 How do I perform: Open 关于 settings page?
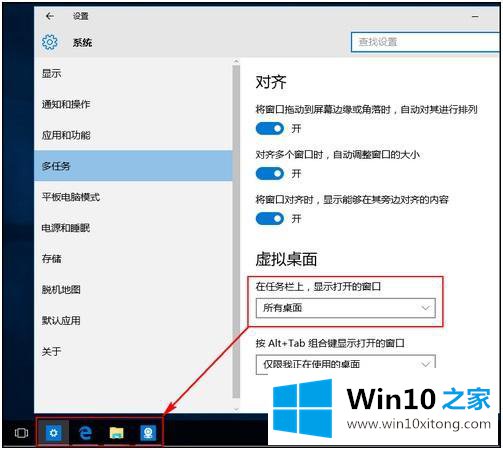133,351
